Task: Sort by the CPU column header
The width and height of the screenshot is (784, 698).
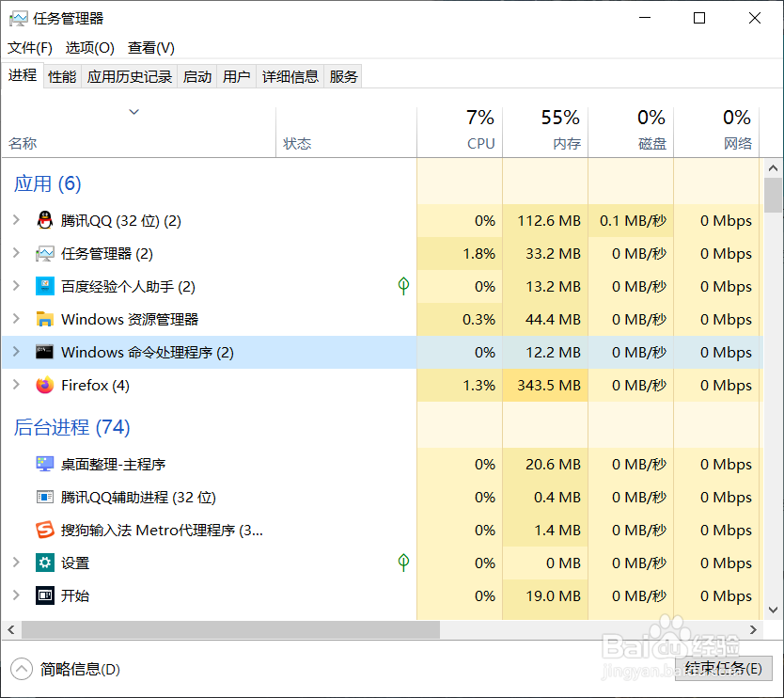Action: coord(460,132)
